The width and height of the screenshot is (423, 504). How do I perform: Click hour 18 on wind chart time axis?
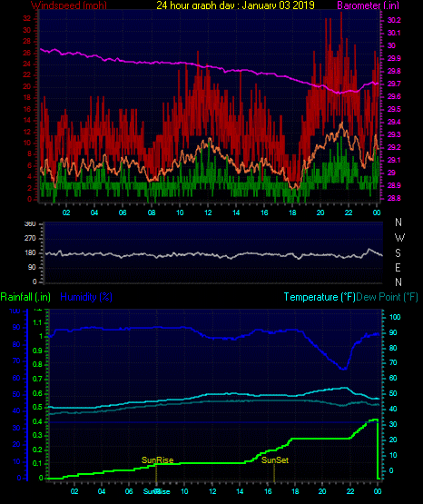(292, 212)
